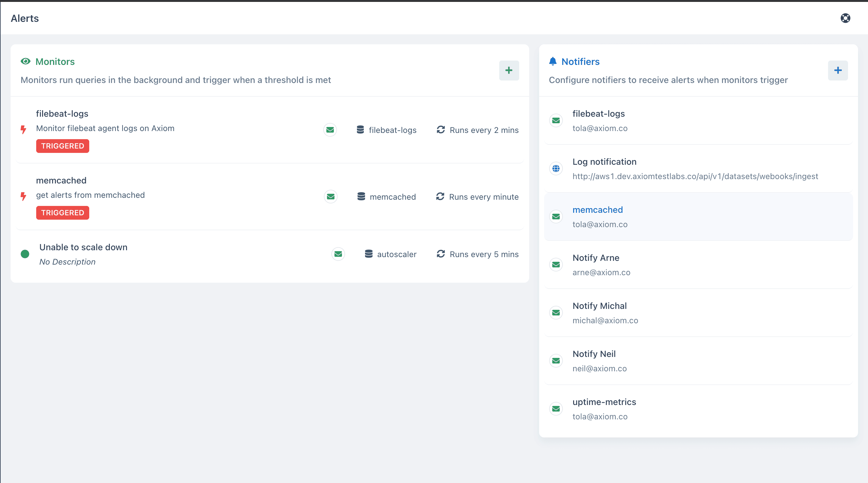Click the email icon in Unable to scale down row

[338, 254]
